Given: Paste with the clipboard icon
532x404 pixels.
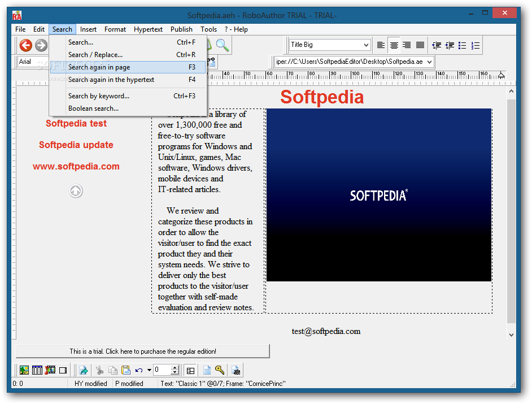Looking at the screenshot, I should pyautogui.click(x=126, y=370).
